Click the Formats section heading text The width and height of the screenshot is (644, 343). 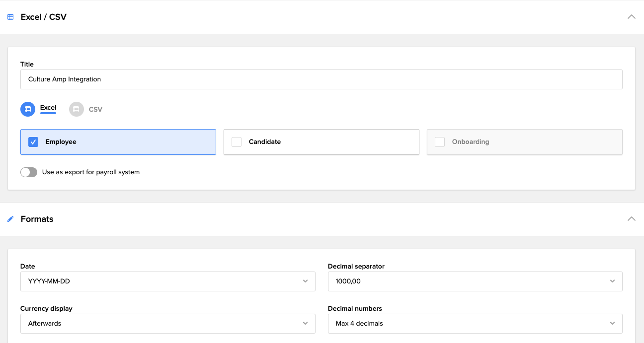tap(37, 219)
